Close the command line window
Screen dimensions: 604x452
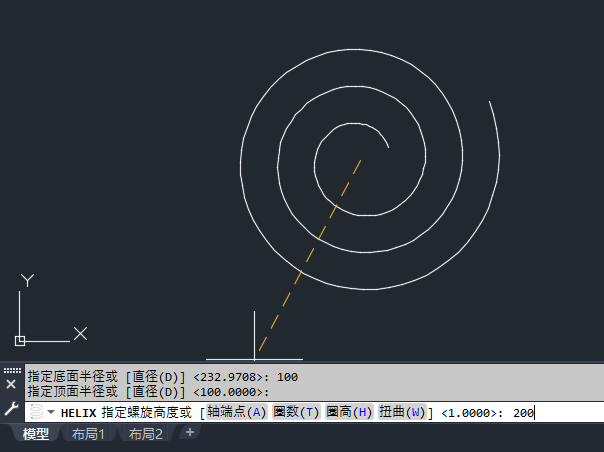11,384
